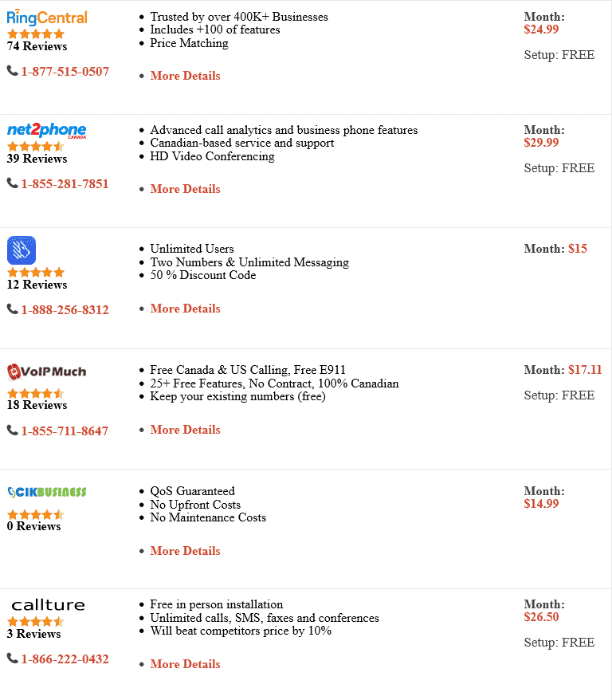The image size is (612, 700).
Task: Select the $24.99 monthly price
Action: (x=541, y=29)
